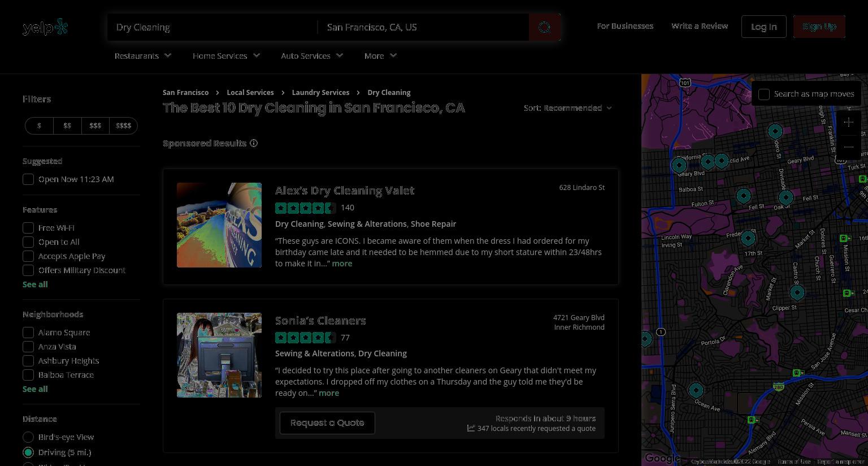Open For Businesses link
Screen dimensions: 868x466
pyautogui.click(x=625, y=26)
